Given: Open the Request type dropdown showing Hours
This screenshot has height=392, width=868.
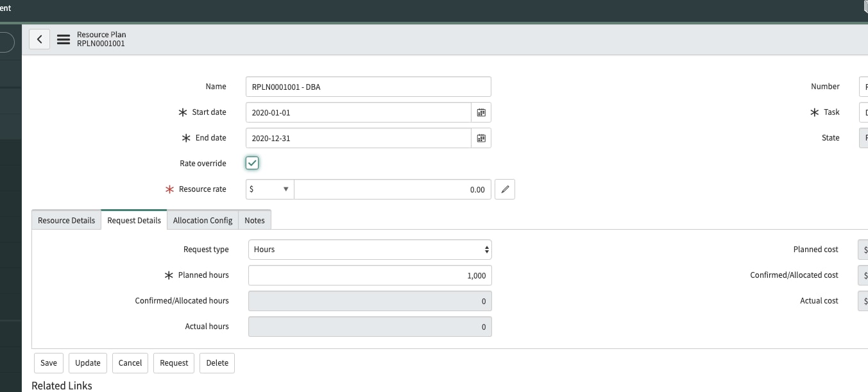Looking at the screenshot, I should click(x=370, y=250).
